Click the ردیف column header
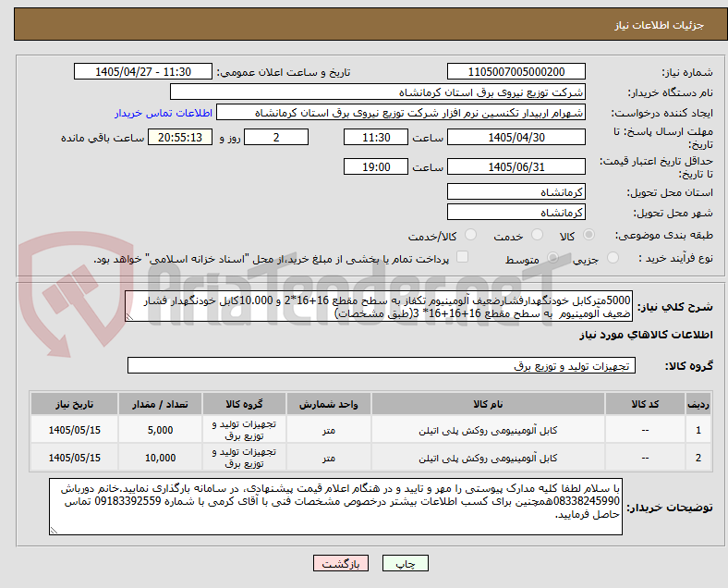 [x=698, y=404]
